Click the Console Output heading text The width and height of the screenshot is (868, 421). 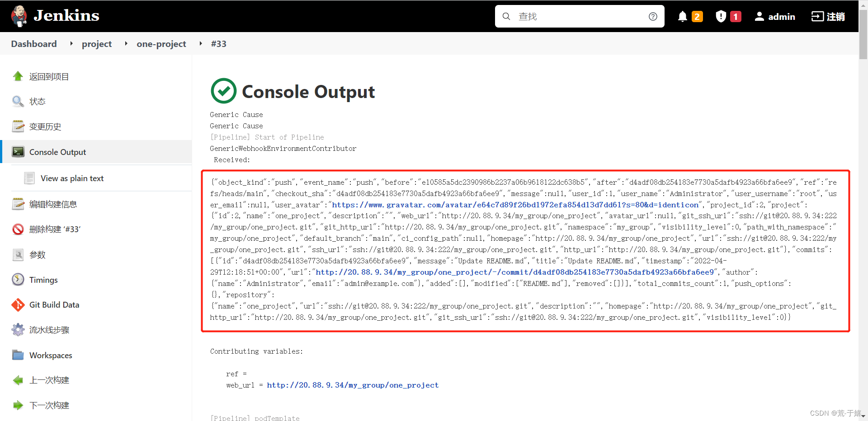click(308, 92)
